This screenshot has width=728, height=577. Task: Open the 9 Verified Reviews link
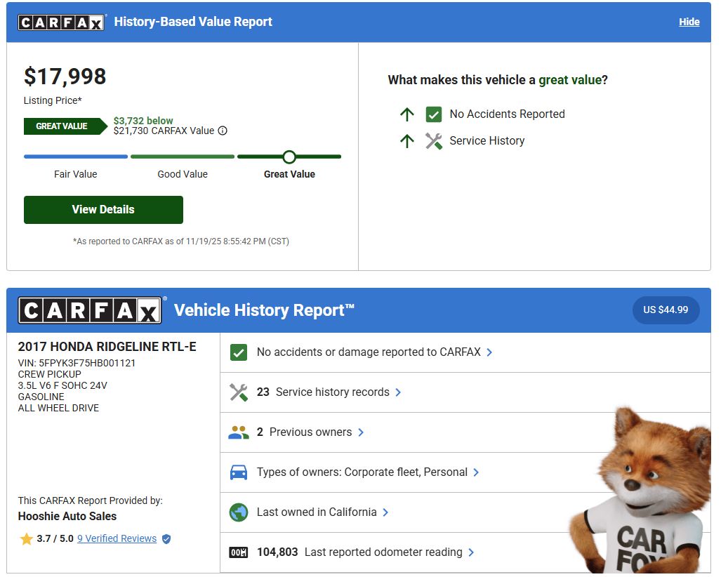(x=117, y=538)
